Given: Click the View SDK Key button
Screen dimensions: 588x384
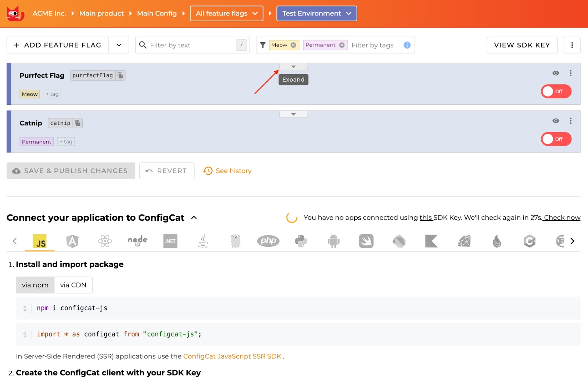Looking at the screenshot, I should coord(521,45).
